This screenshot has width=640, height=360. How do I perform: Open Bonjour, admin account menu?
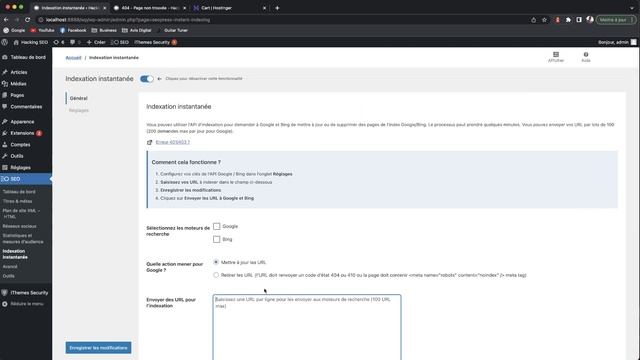[617, 42]
